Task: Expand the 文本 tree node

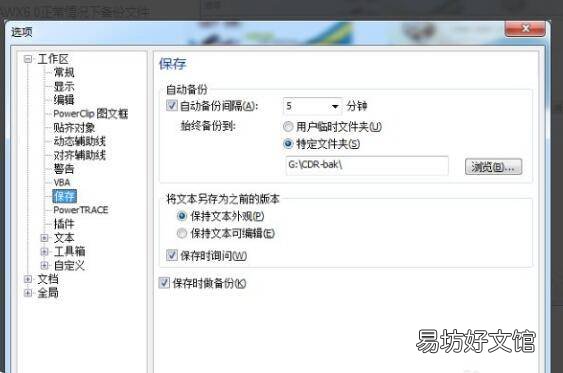Action: point(44,238)
